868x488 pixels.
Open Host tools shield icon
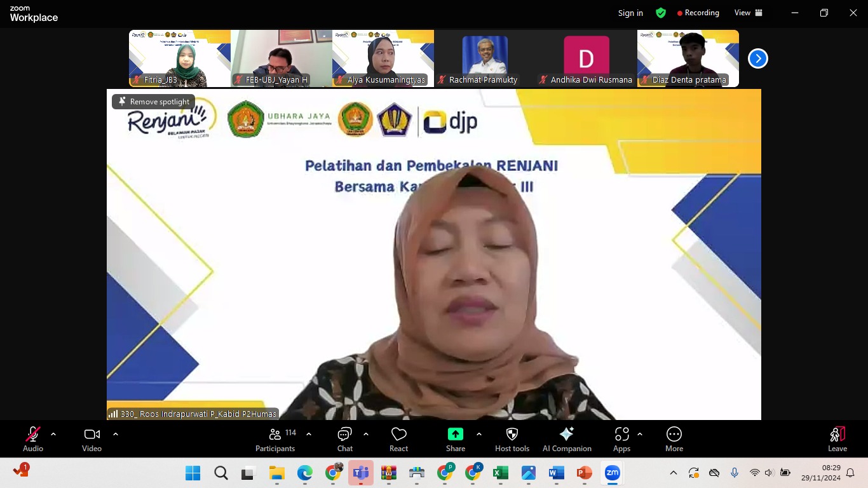pyautogui.click(x=512, y=439)
